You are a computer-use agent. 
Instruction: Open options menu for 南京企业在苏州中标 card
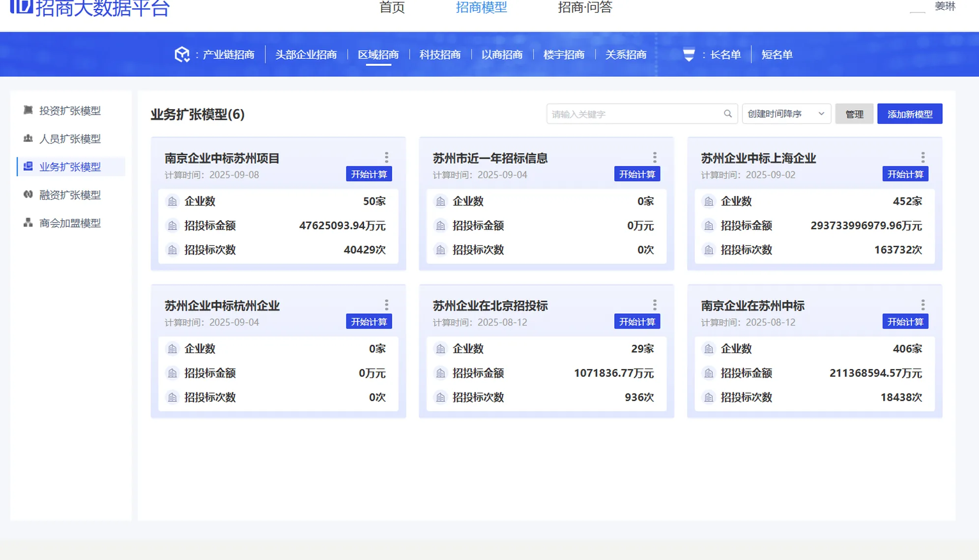point(923,305)
